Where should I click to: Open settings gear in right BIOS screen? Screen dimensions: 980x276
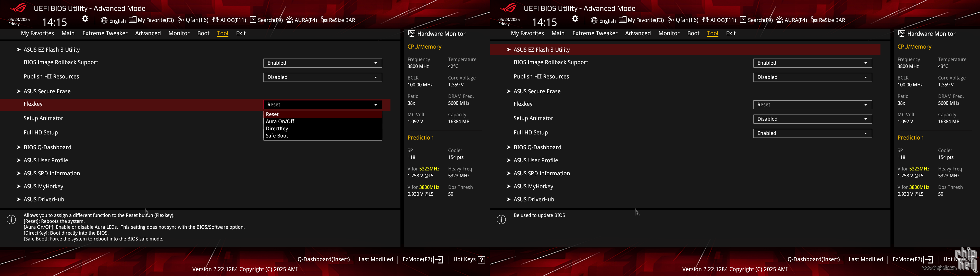[575, 19]
